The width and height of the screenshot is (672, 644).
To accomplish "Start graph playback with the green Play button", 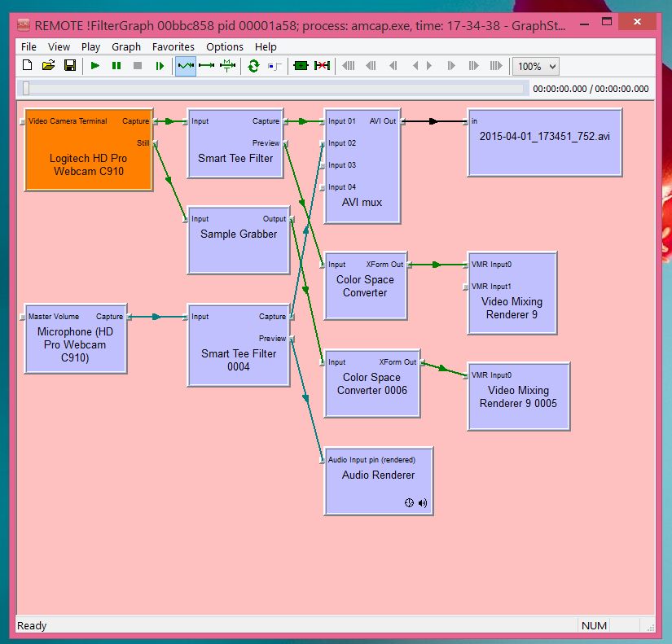I will 95,66.
